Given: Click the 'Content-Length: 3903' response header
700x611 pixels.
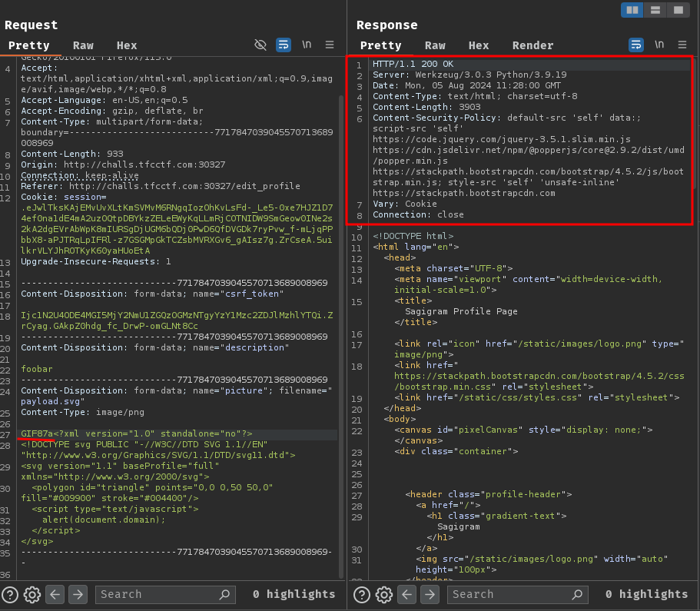Looking at the screenshot, I should [426, 107].
